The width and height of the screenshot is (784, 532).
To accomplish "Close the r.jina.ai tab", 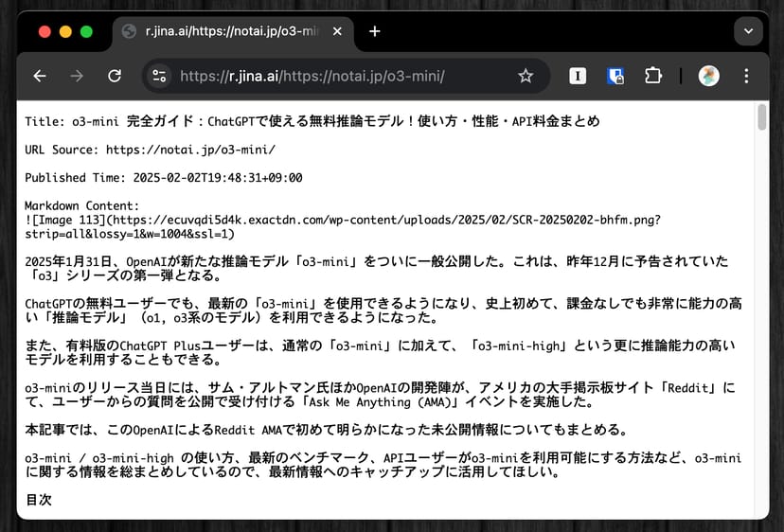I will click(x=336, y=31).
